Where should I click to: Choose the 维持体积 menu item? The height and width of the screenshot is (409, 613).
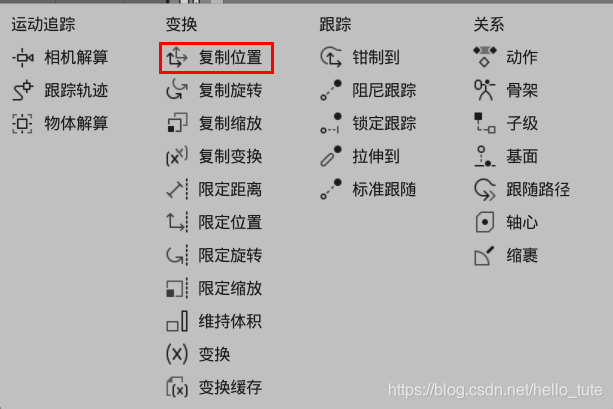pos(214,321)
